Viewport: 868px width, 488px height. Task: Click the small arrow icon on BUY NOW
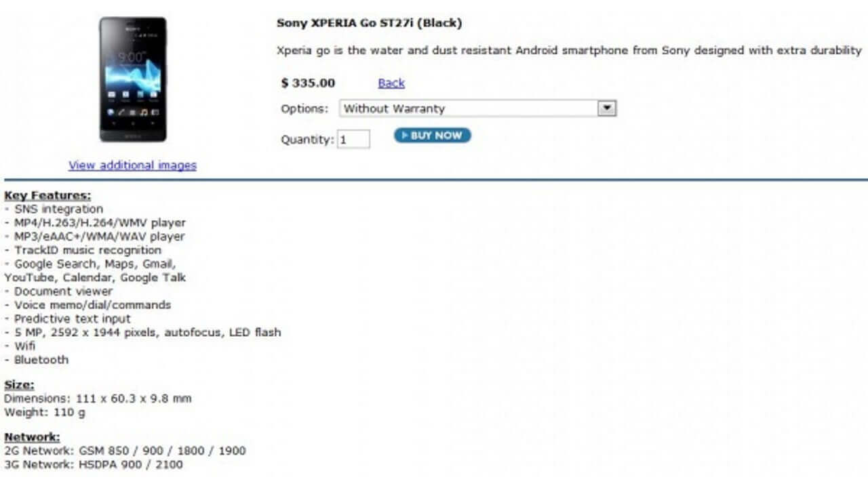tap(403, 136)
